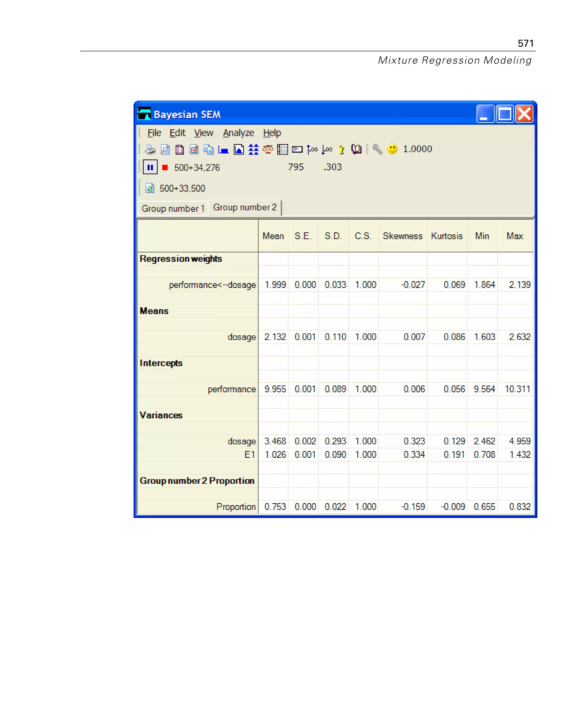
Task: Click the skewness value -0.159
Action: tap(413, 507)
